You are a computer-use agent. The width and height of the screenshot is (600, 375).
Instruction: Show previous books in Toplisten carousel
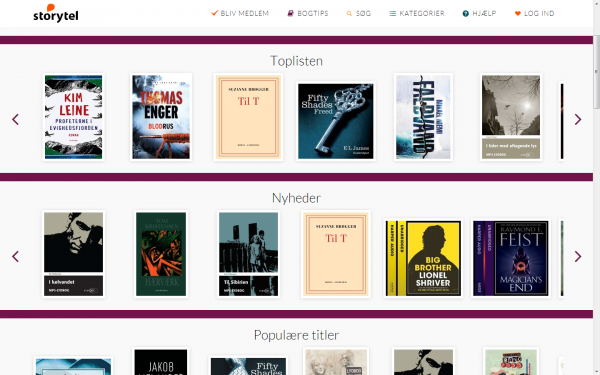click(x=15, y=119)
